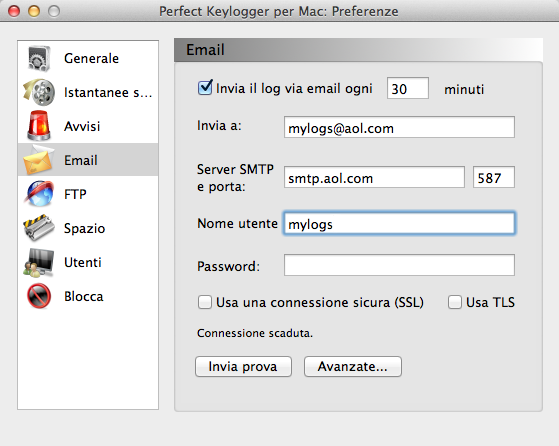559x446 pixels.
Task: Click the Spazio disk icon
Action: 39,227
